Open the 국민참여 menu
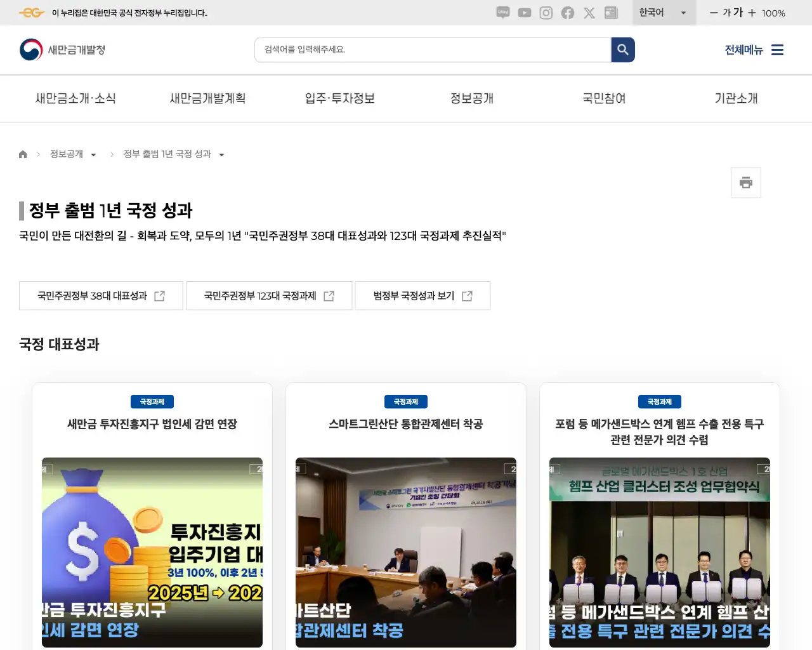Viewport: 812px width, 650px height. pyautogui.click(x=604, y=98)
